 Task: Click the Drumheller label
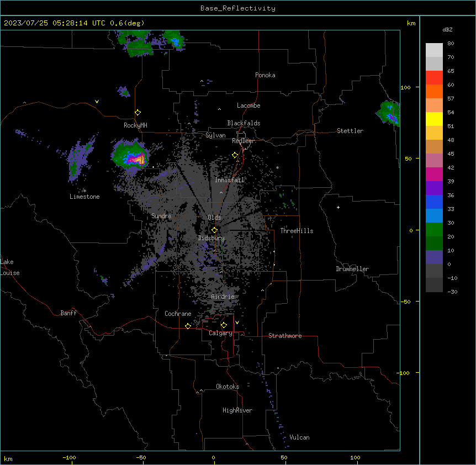click(x=352, y=269)
